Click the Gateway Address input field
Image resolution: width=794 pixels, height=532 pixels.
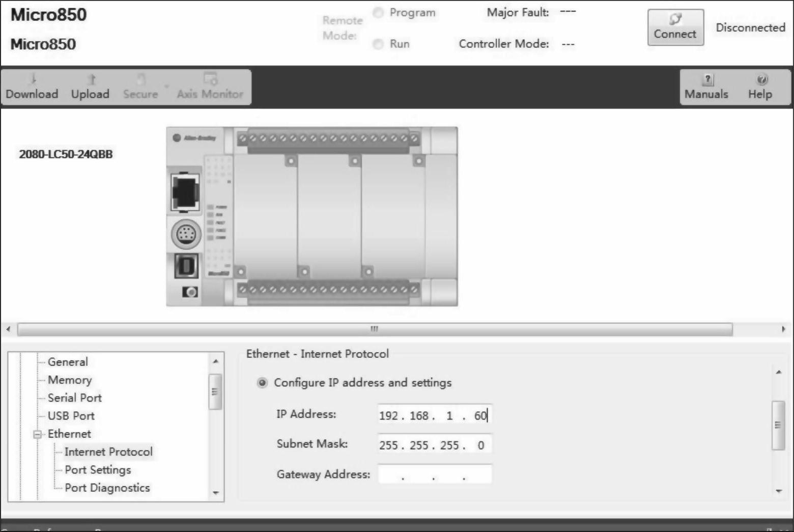click(x=434, y=474)
